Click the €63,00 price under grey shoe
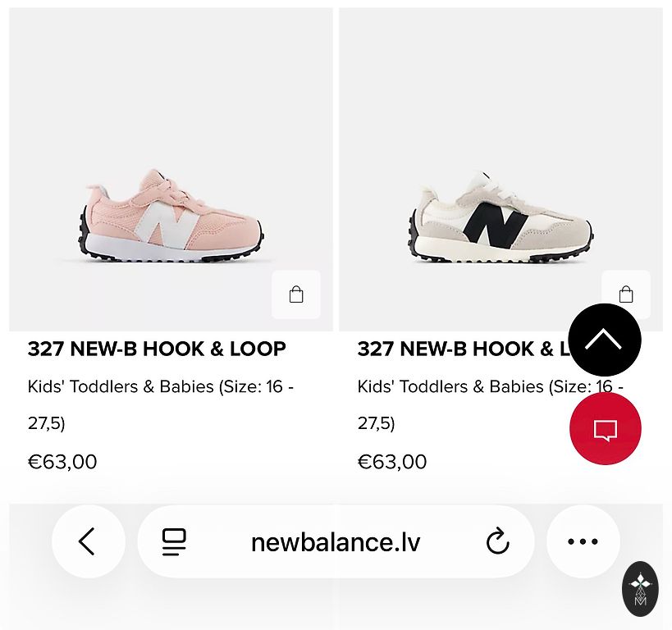 [x=392, y=462]
